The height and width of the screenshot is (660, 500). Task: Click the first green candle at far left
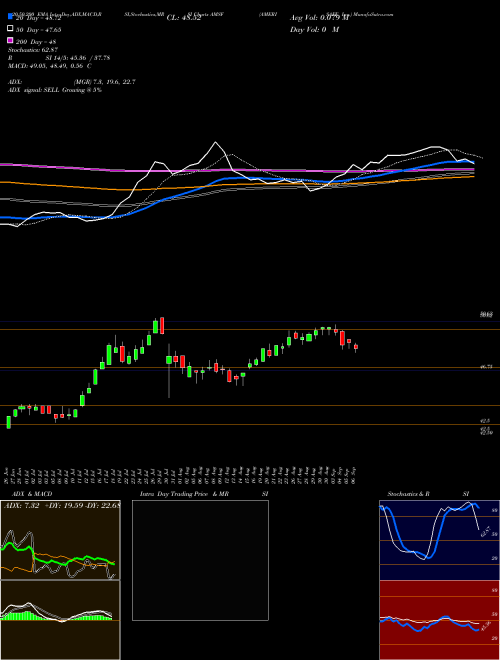pyautogui.click(x=8, y=423)
